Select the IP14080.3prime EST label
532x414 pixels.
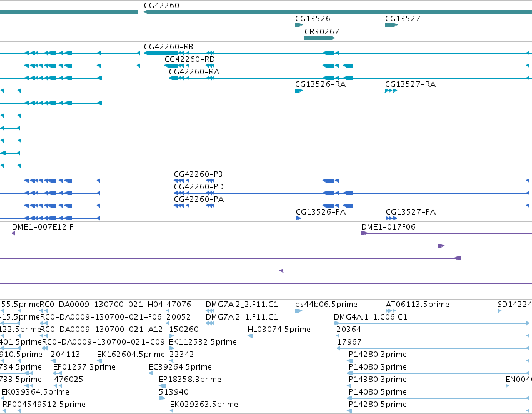376,367
